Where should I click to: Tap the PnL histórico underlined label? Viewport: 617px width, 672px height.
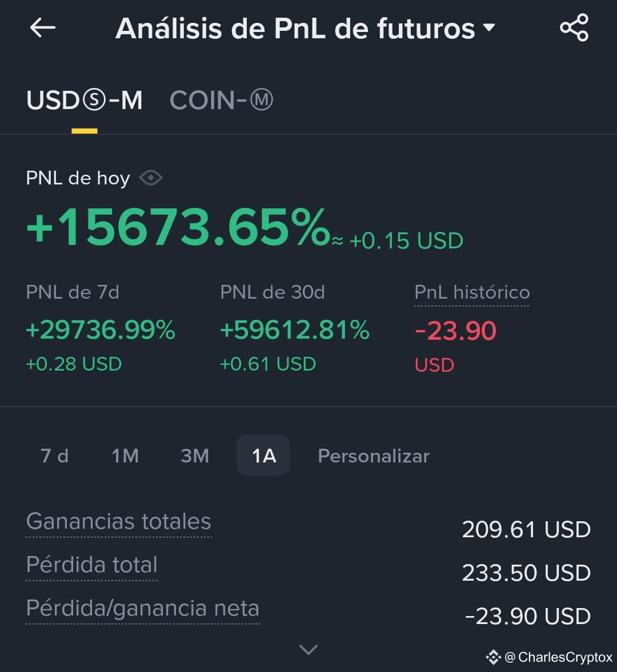[x=472, y=293]
